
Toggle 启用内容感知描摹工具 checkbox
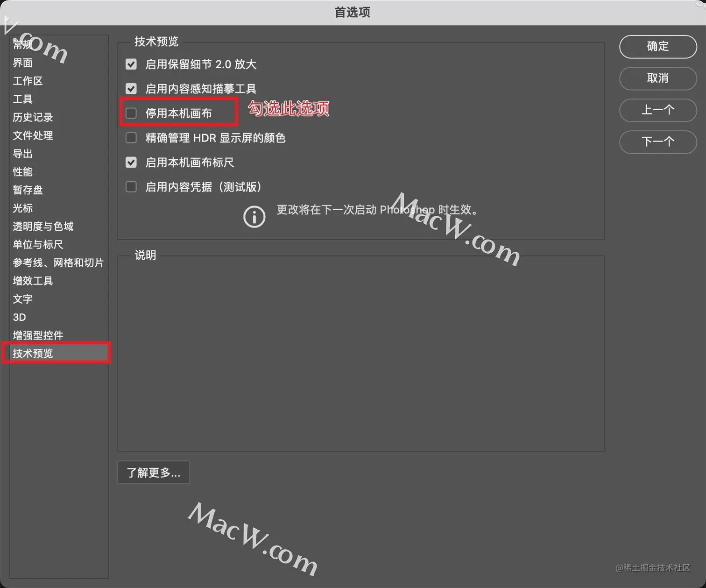tap(131, 88)
